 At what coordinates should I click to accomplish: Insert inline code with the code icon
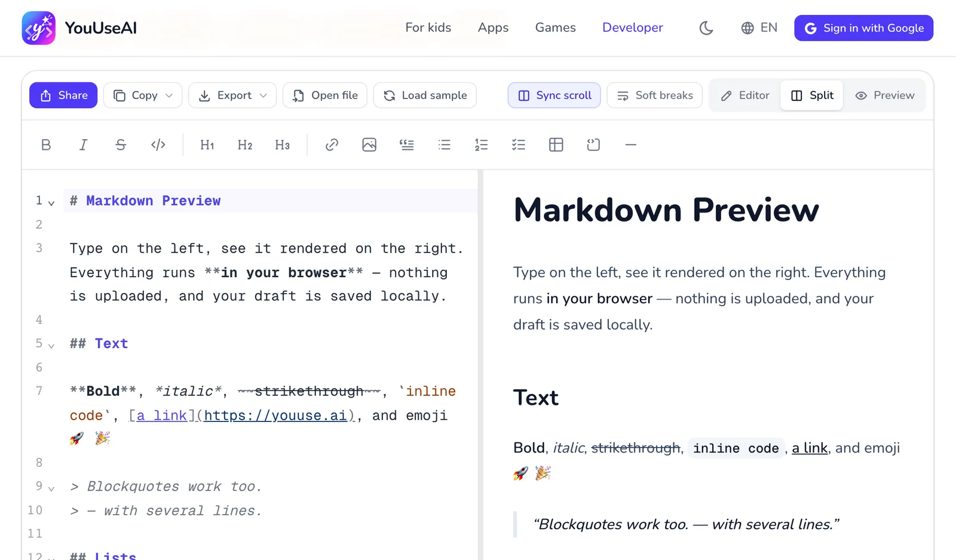158,144
